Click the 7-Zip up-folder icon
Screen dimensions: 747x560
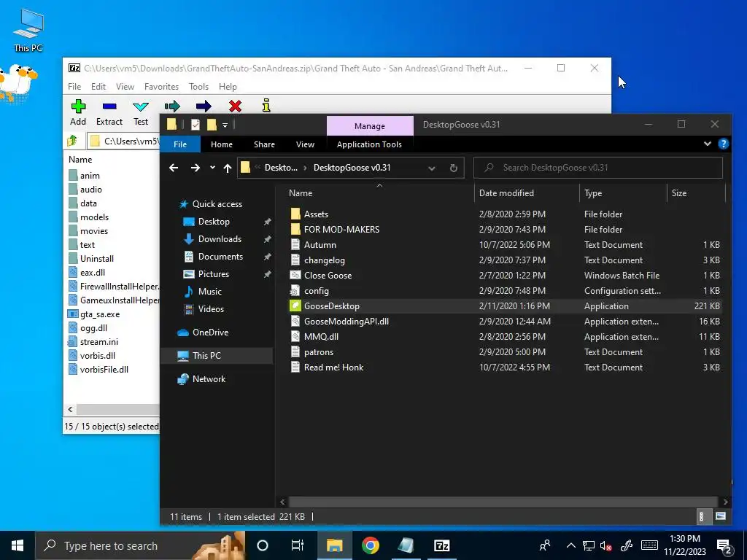[72, 141]
